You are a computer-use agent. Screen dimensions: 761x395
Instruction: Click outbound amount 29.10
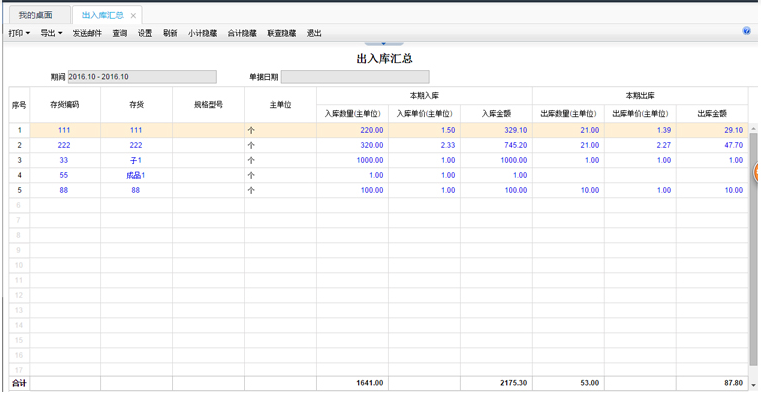click(733, 130)
